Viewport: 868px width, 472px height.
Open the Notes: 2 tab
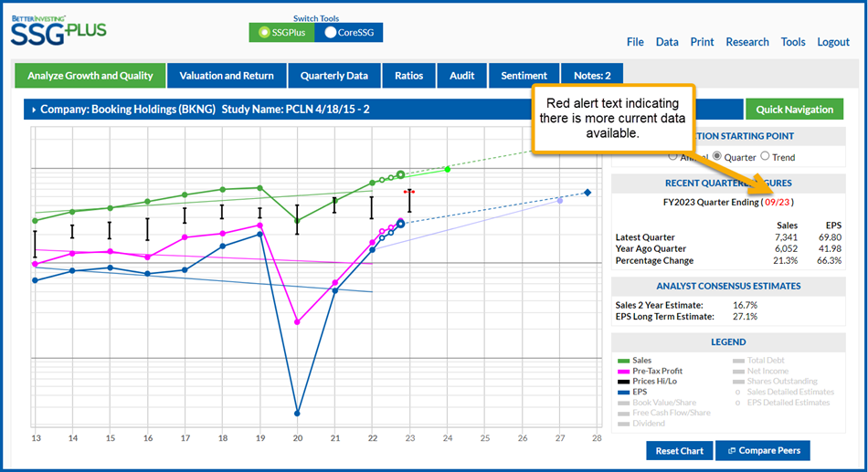click(x=592, y=76)
